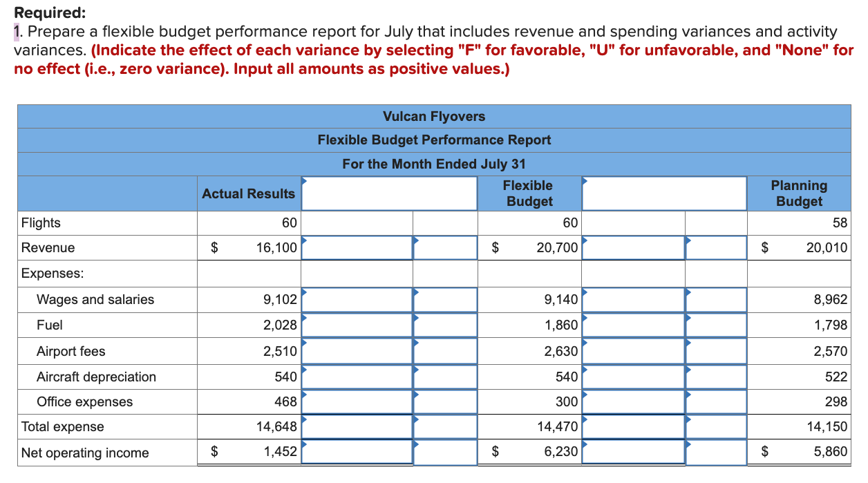Screen dimensions: 868x483
Task: Click the 'Airport fees' row label
Action: [x=70, y=351]
